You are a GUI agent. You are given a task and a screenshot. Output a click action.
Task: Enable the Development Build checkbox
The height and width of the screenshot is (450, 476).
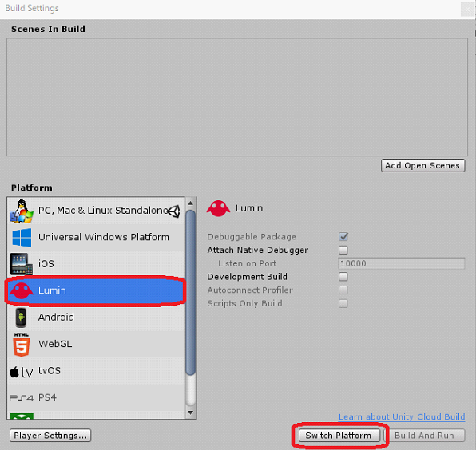343,277
